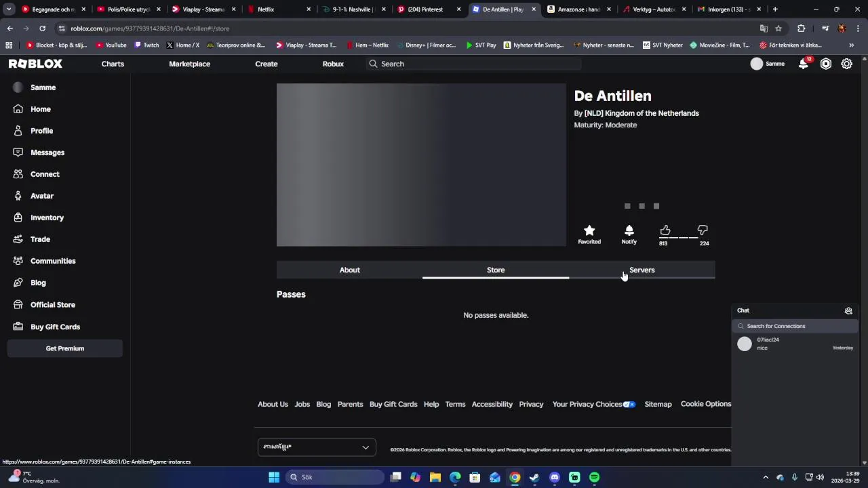Open Chrome's three-dot menu
The height and width of the screenshot is (488, 868).
click(x=858, y=28)
